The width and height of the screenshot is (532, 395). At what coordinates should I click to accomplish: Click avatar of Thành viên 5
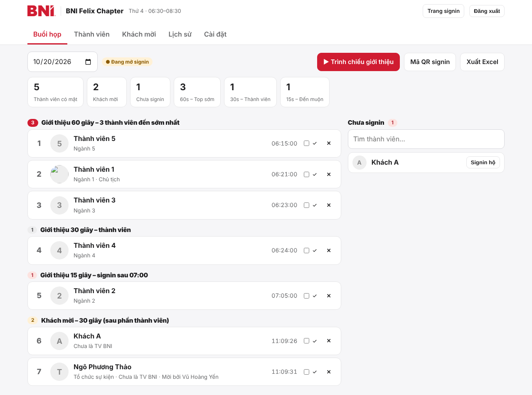tap(59, 143)
